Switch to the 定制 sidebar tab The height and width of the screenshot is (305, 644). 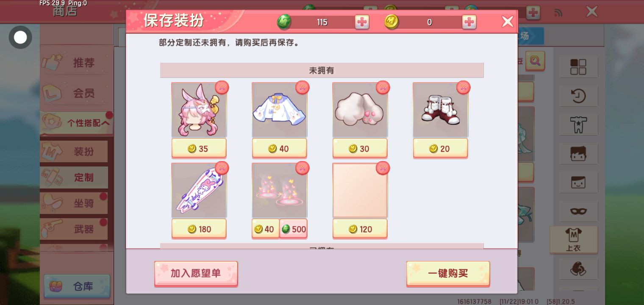pyautogui.click(x=74, y=177)
